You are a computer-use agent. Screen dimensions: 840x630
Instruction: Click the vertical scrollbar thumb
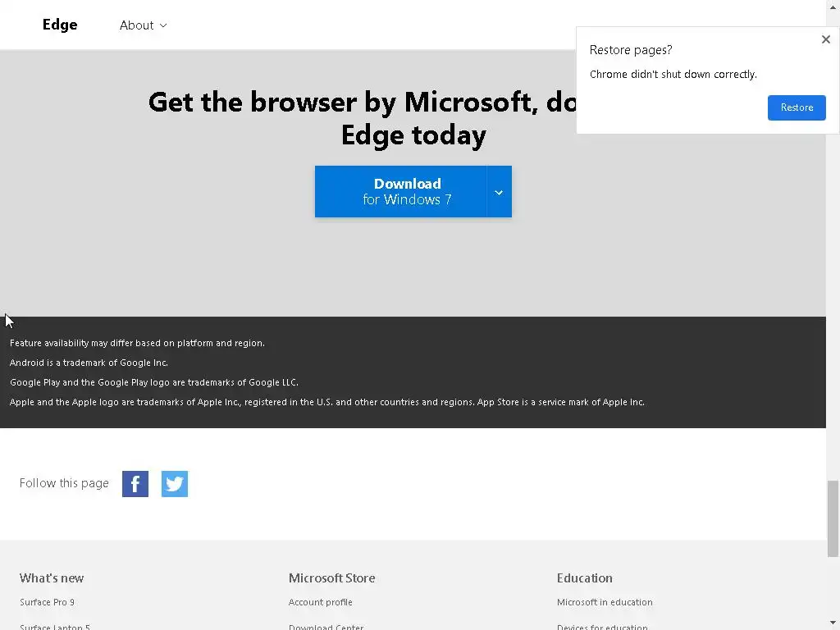tap(833, 518)
